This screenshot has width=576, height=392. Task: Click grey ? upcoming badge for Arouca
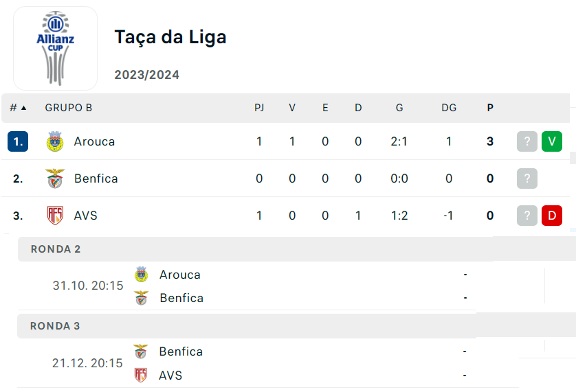pos(527,141)
